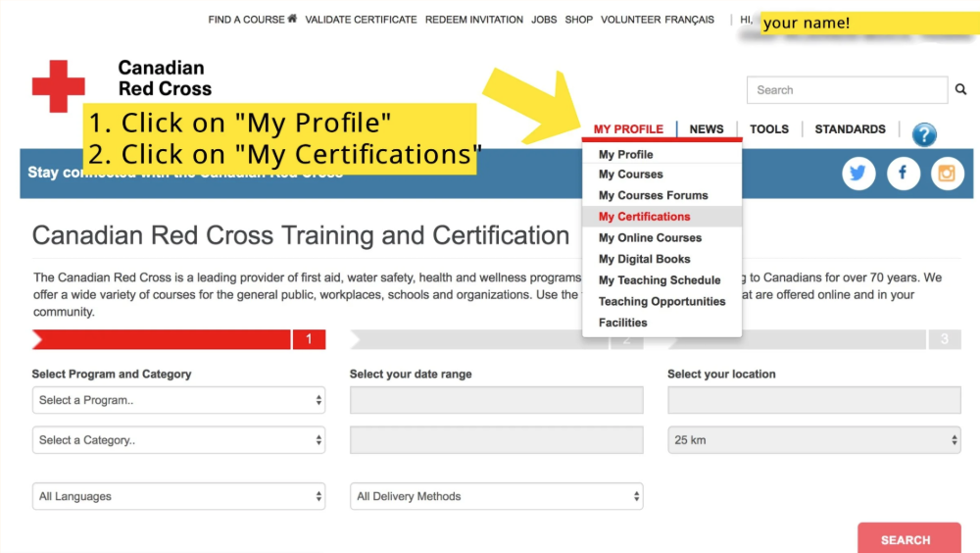Image resolution: width=980 pixels, height=553 pixels.
Task: Click into the Search text field
Action: click(846, 90)
